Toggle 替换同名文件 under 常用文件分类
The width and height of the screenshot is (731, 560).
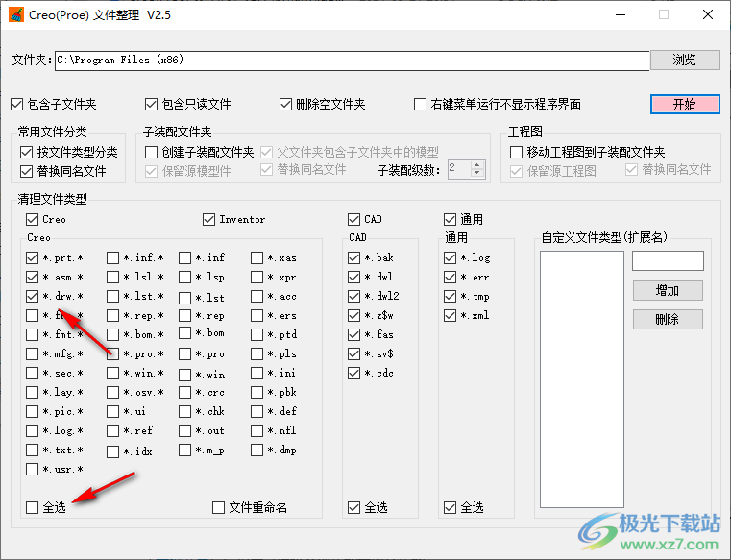click(26, 171)
